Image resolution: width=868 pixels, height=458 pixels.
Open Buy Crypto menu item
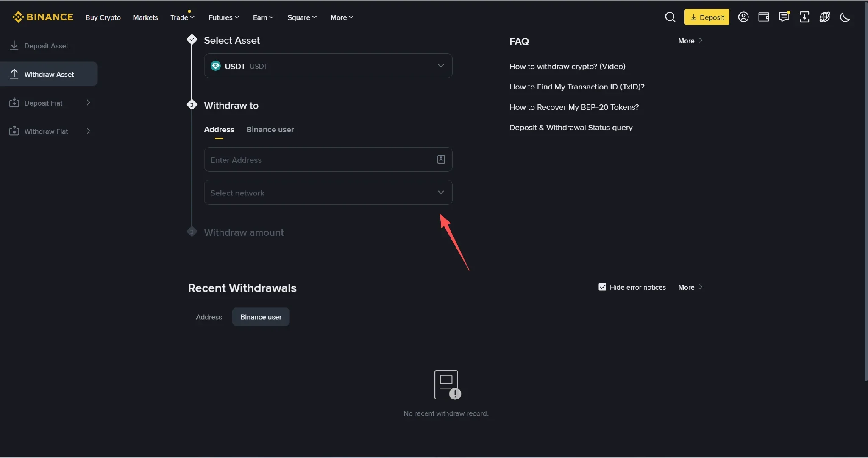pos(103,17)
